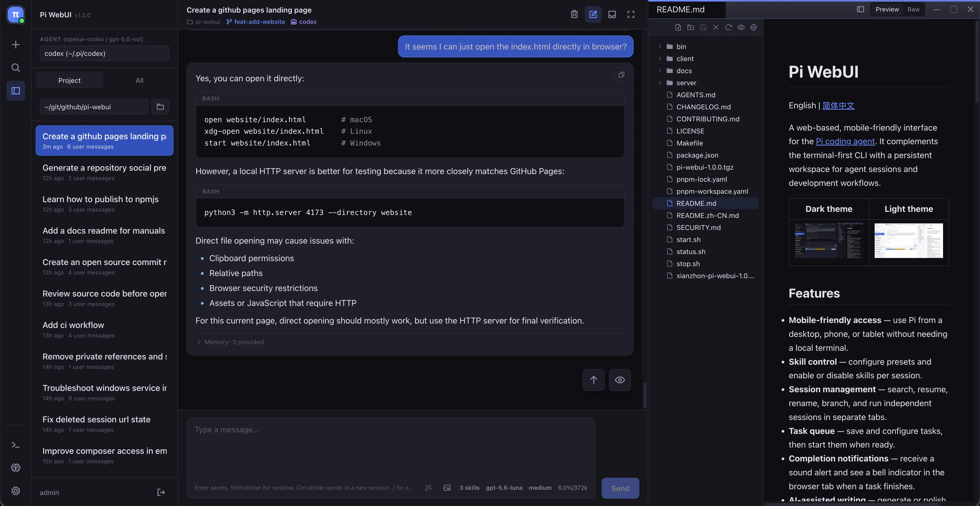Create a new file in file explorer
980x506 pixels.
[x=678, y=28]
